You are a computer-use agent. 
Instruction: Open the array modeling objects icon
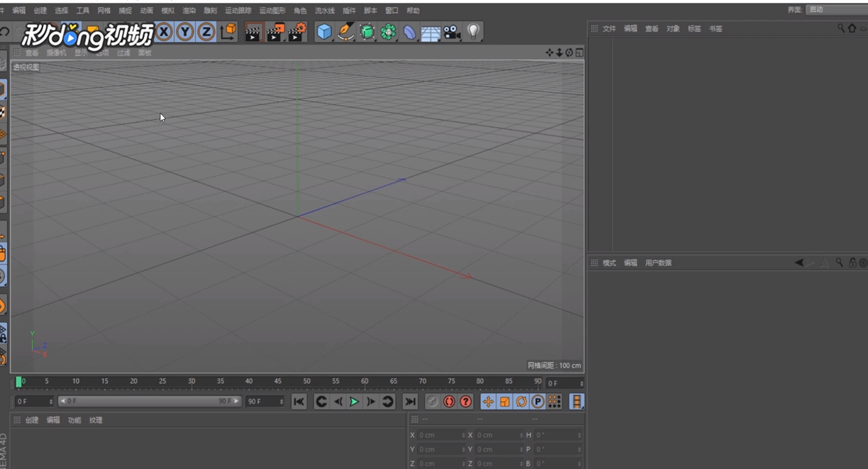pyautogui.click(x=388, y=32)
